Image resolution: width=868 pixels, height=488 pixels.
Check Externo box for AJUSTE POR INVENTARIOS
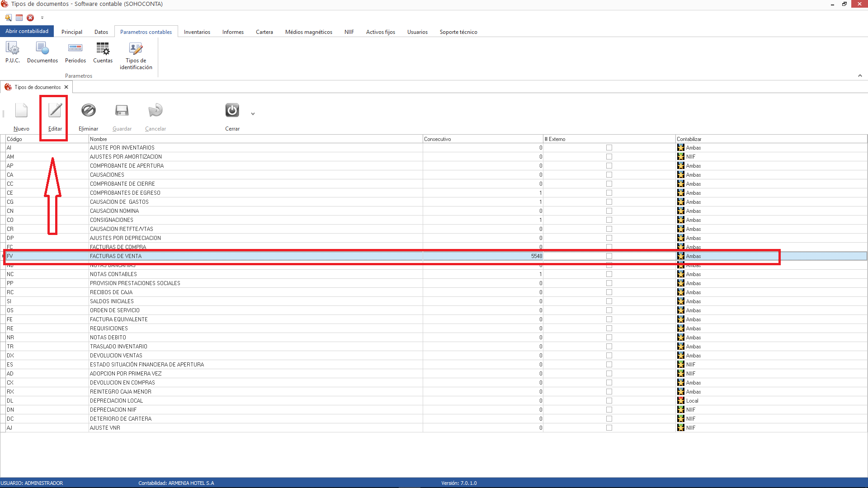tap(609, 148)
